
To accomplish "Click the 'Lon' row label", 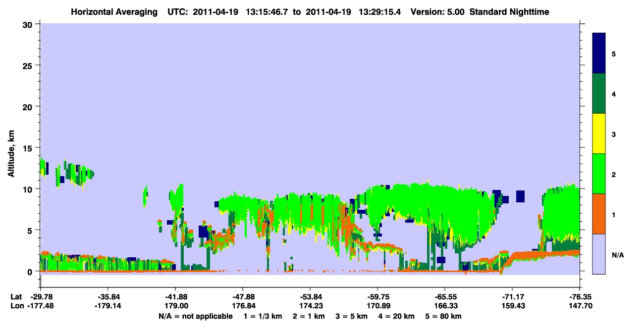I will (x=16, y=306).
